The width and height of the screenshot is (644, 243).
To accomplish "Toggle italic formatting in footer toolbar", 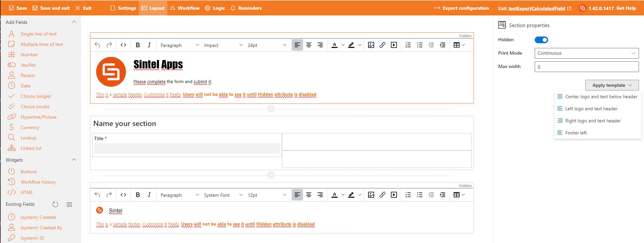I will (149, 195).
